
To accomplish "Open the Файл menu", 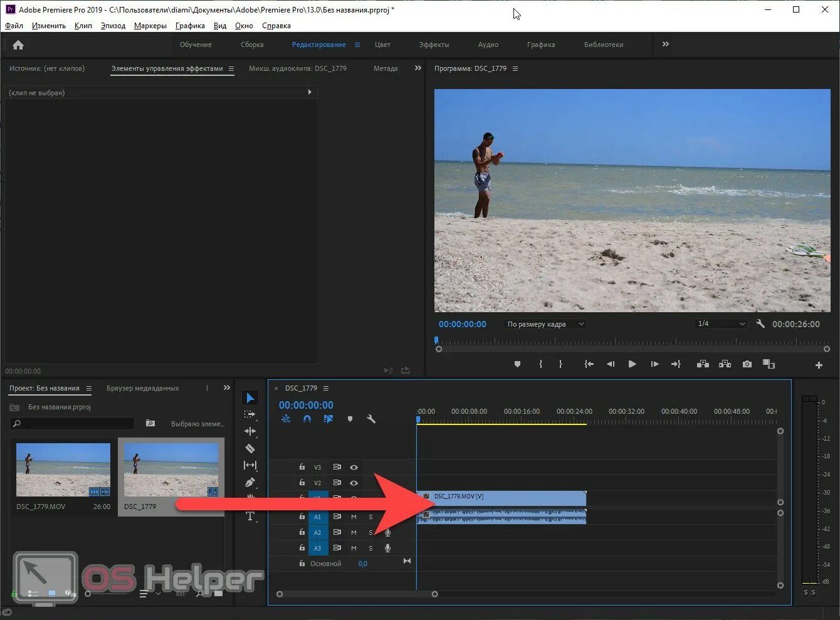I will click(14, 26).
